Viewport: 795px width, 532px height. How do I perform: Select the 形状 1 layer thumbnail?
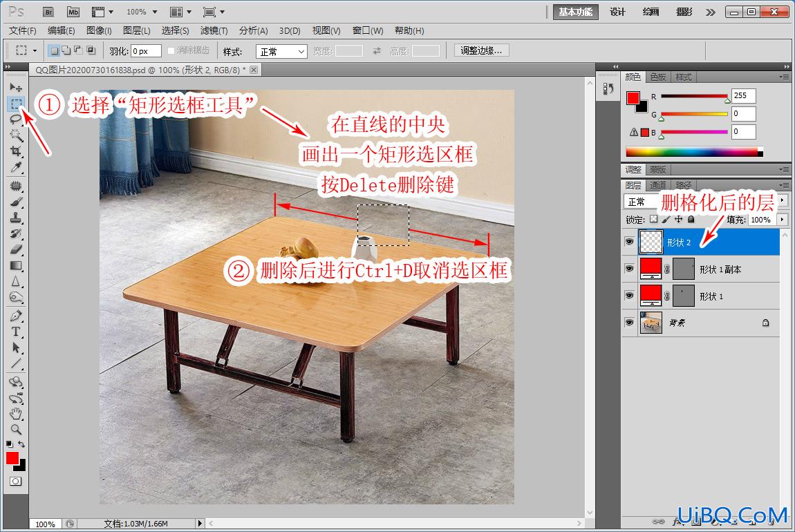[651, 296]
